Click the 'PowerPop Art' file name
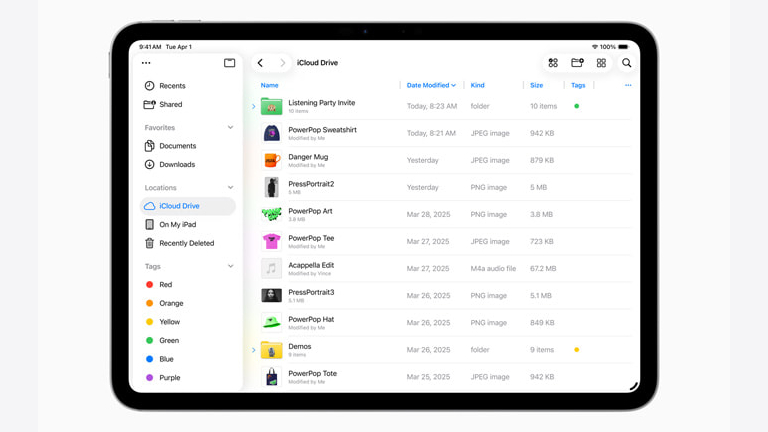The height and width of the screenshot is (432, 768). click(x=310, y=211)
